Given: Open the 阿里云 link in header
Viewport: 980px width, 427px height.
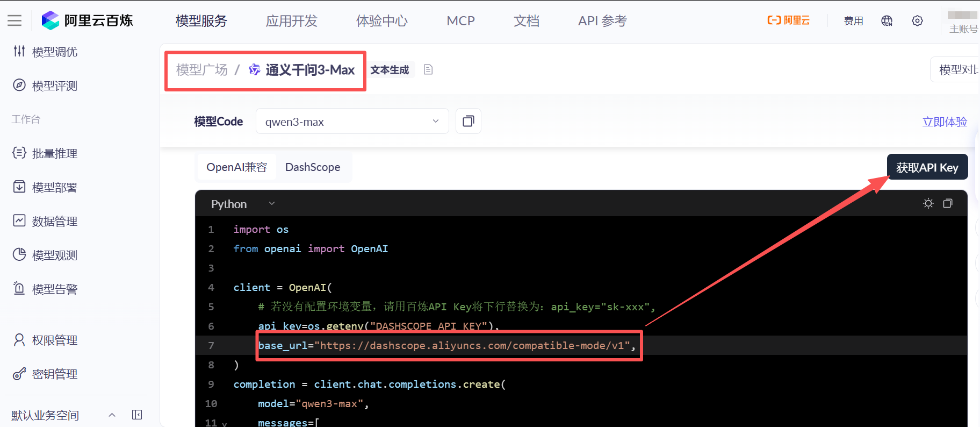Looking at the screenshot, I should pyautogui.click(x=788, y=20).
